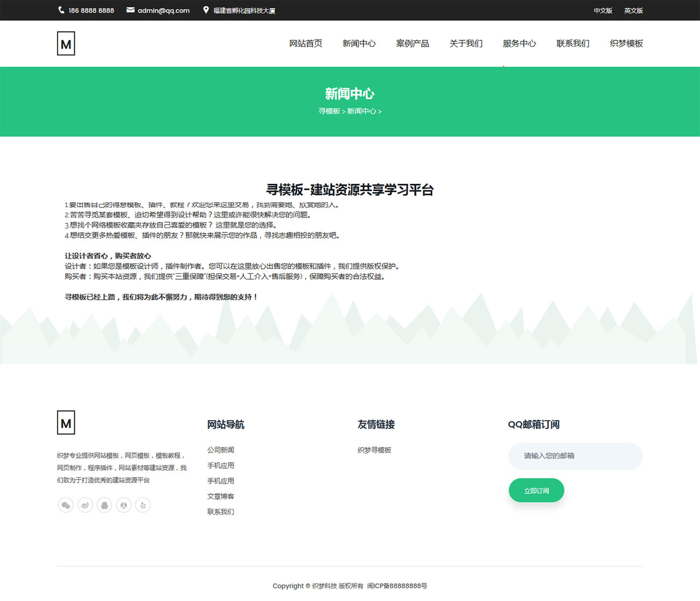
Task: Click the WeChat icon in the footer
Action: pyautogui.click(x=66, y=505)
